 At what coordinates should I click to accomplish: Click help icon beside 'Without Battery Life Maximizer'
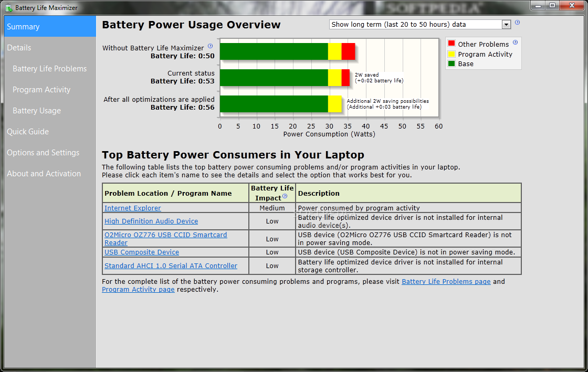(x=210, y=46)
